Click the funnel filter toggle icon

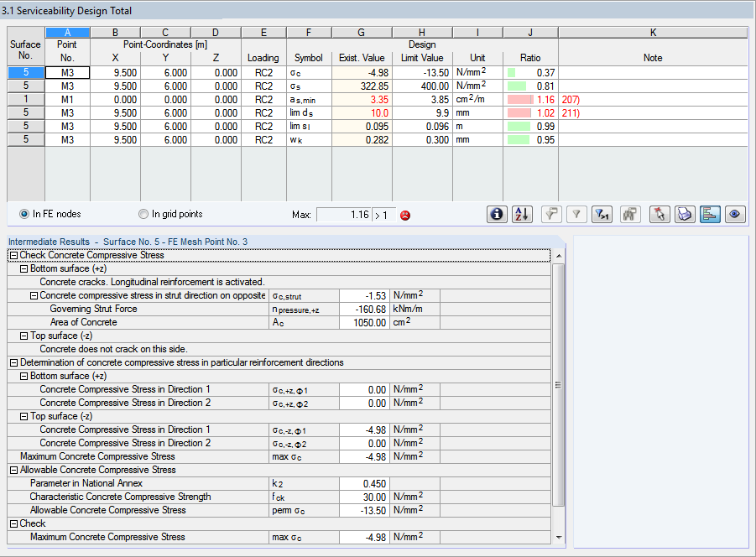576,214
